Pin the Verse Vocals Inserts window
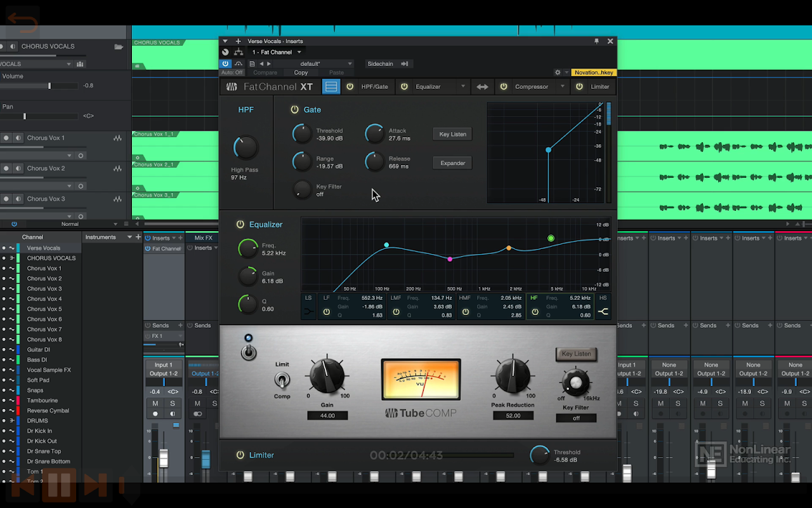This screenshot has width=812, height=508. (x=596, y=41)
